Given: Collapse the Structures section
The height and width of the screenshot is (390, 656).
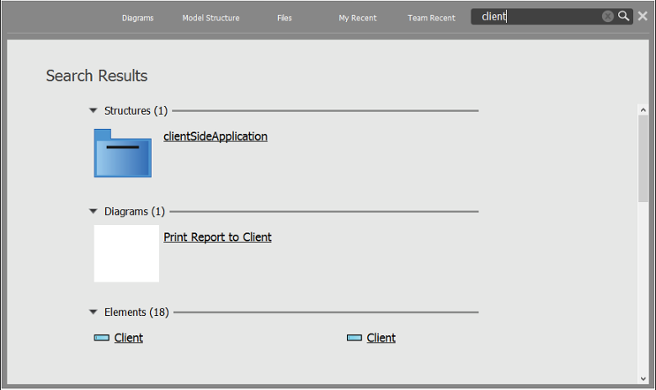Looking at the screenshot, I should coord(93,110).
